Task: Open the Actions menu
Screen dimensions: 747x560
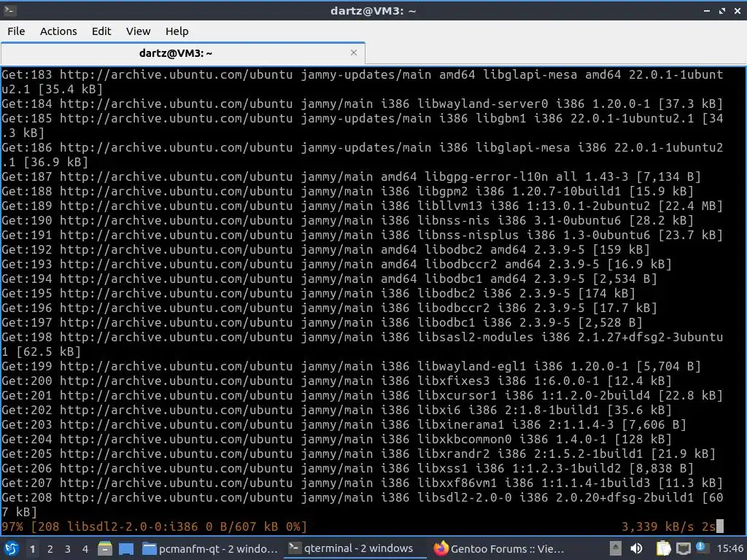Action: (x=58, y=31)
